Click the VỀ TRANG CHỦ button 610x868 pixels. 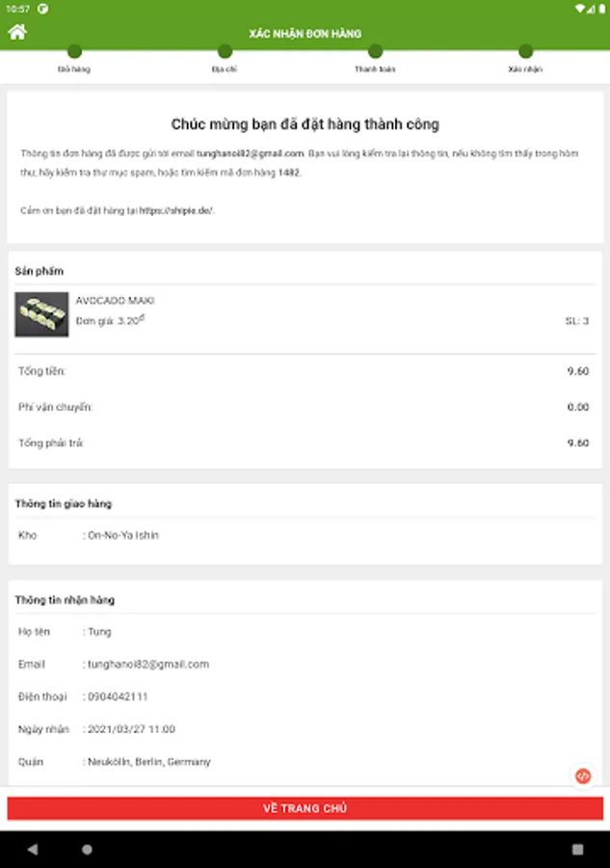tap(305, 808)
